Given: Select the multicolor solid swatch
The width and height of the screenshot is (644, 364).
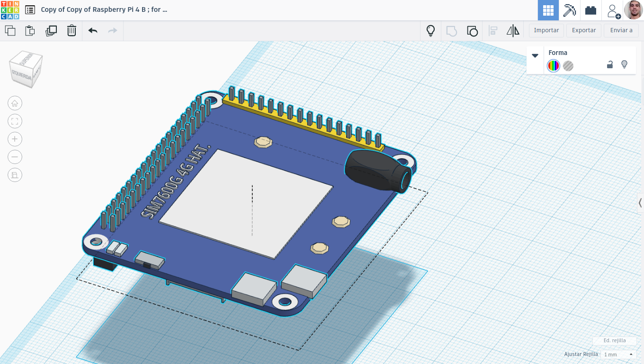Looking at the screenshot, I should tap(553, 66).
